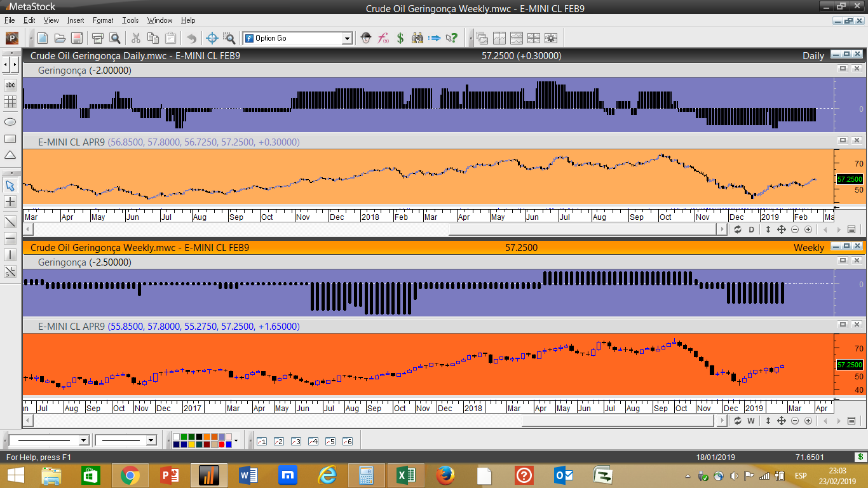Click the green dollar sign toolbar icon

click(x=400, y=38)
